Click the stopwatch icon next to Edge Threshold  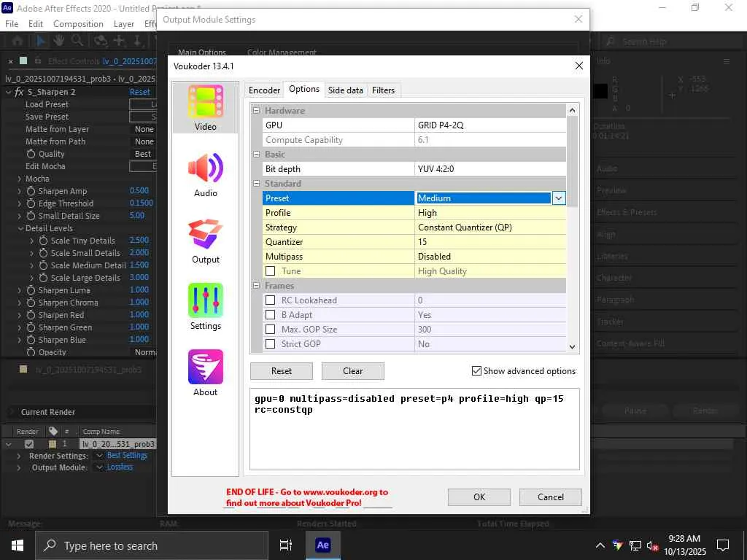(31, 203)
